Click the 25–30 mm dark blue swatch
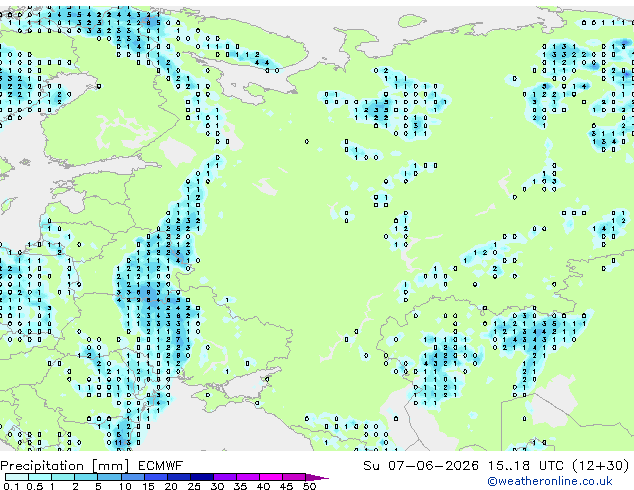Viewport: 634px width, 490px height. pos(201,477)
